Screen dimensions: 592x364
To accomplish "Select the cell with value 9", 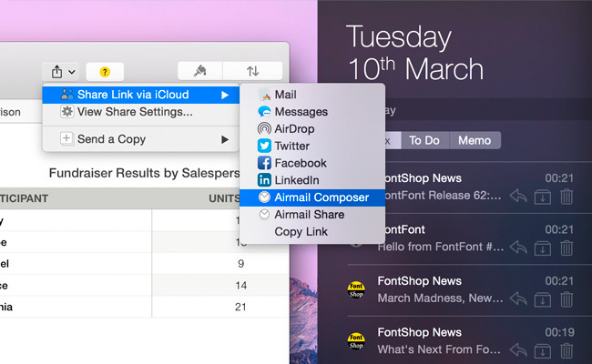I will point(220,264).
